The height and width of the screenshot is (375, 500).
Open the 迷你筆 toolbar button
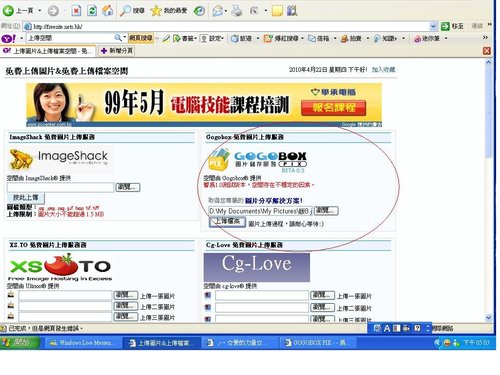point(428,38)
